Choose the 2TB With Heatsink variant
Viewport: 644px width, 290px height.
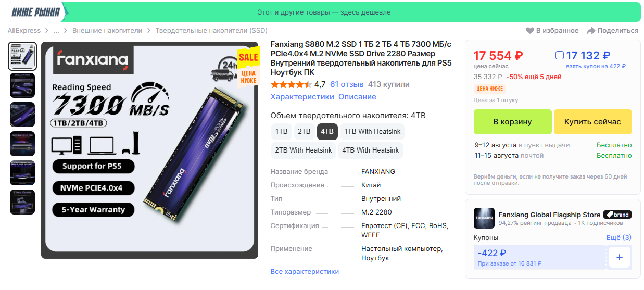[x=303, y=150]
